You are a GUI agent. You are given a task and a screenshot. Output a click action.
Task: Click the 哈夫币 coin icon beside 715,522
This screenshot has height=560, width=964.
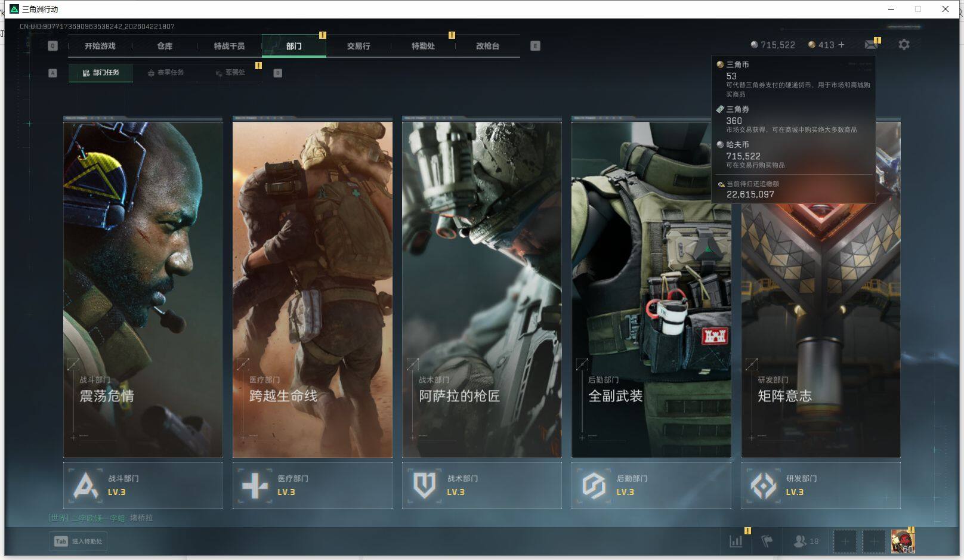[754, 45]
